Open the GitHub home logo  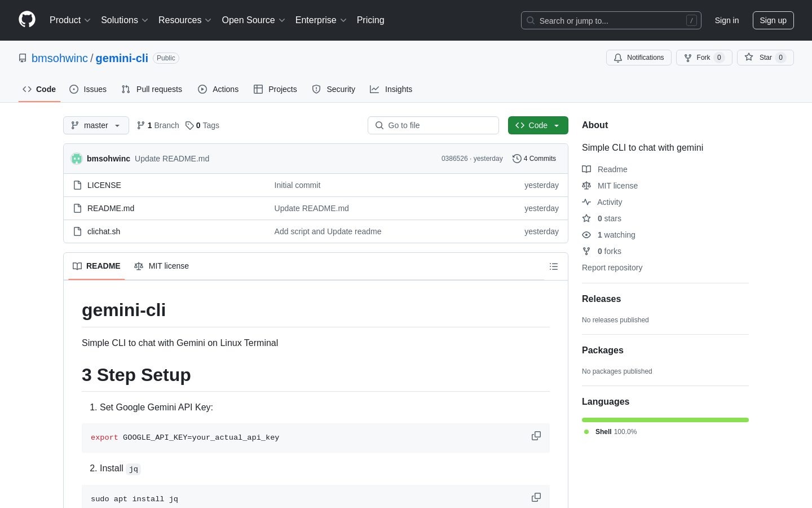point(27,20)
